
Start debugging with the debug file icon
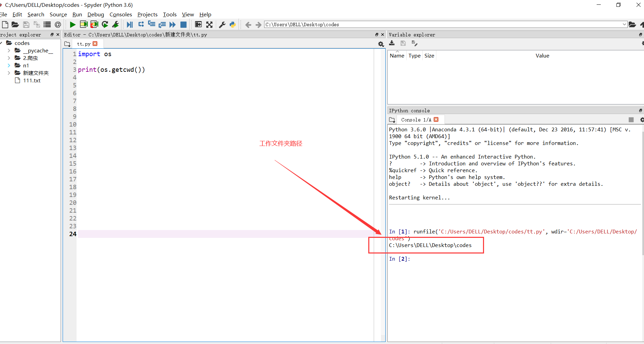[130, 24]
